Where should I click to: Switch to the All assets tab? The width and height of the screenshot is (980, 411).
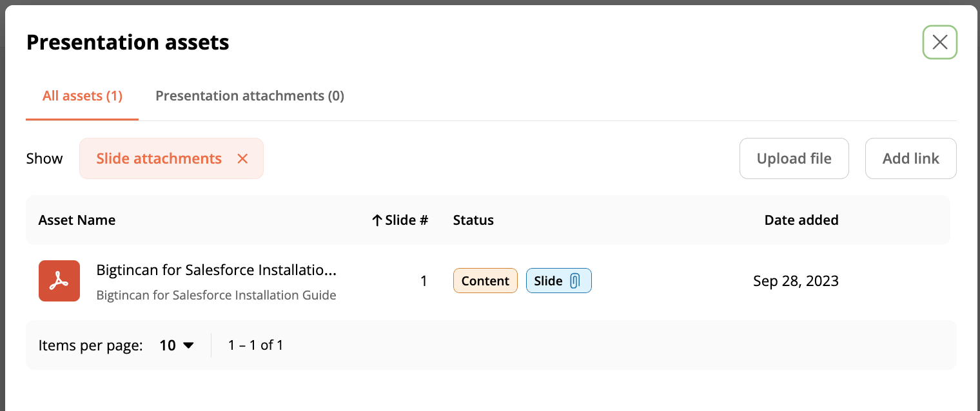[83, 96]
